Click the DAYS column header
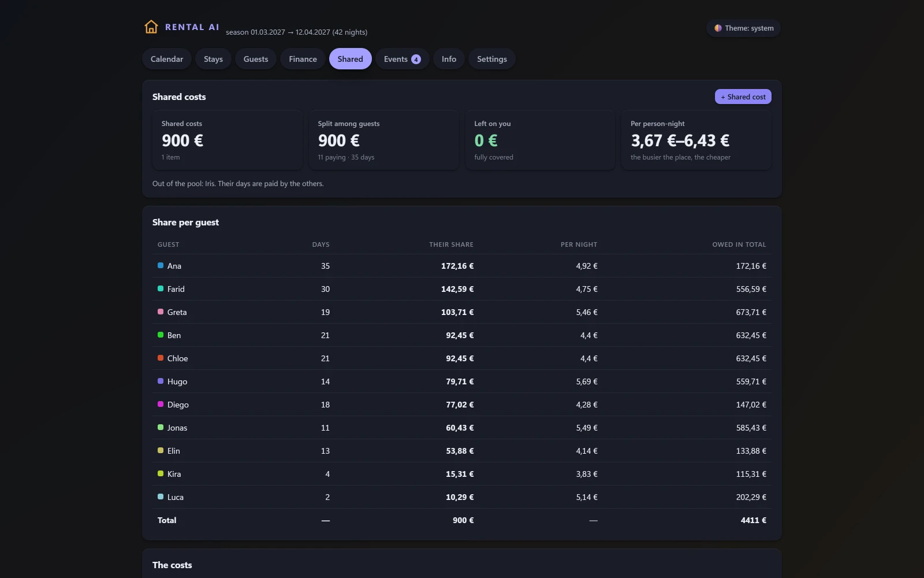The image size is (924, 578). pyautogui.click(x=321, y=244)
